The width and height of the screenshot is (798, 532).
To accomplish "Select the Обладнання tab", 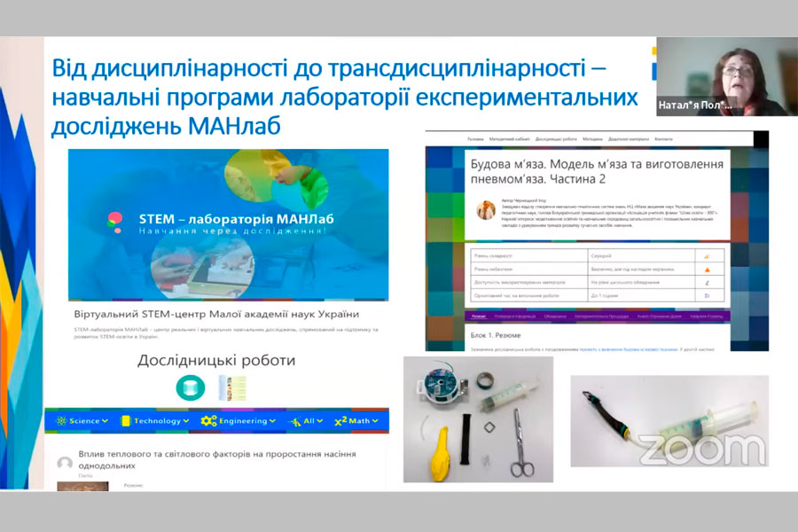I will [555, 317].
